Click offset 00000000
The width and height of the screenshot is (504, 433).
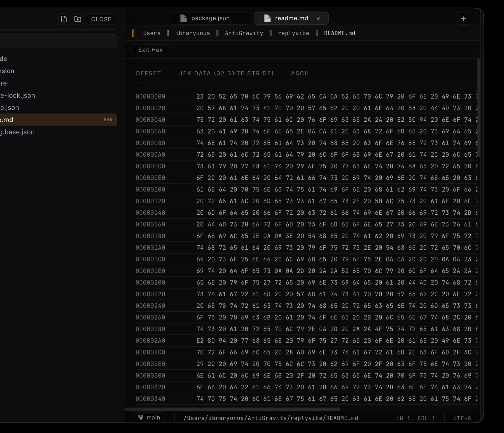pyautogui.click(x=150, y=96)
